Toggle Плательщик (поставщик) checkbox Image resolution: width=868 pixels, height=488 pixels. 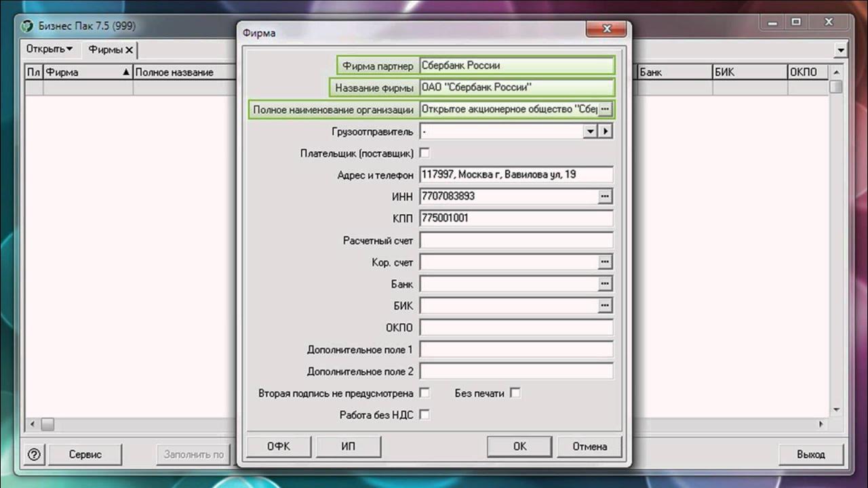tap(425, 153)
